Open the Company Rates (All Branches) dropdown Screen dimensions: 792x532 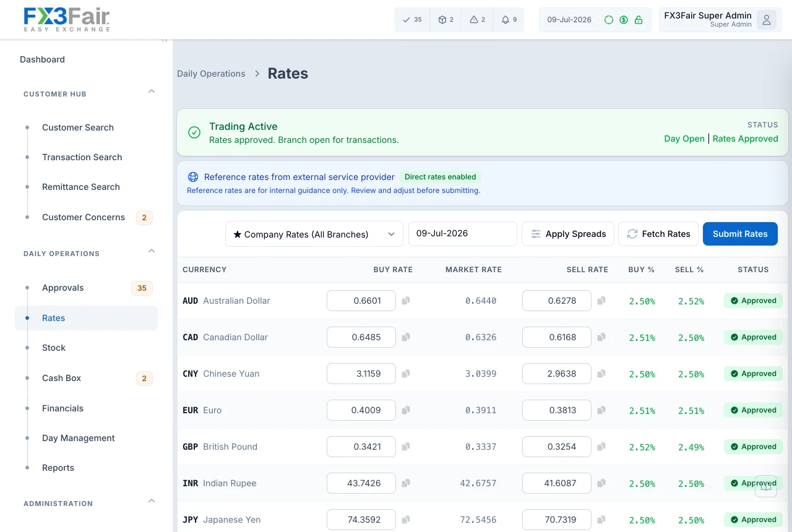point(314,234)
